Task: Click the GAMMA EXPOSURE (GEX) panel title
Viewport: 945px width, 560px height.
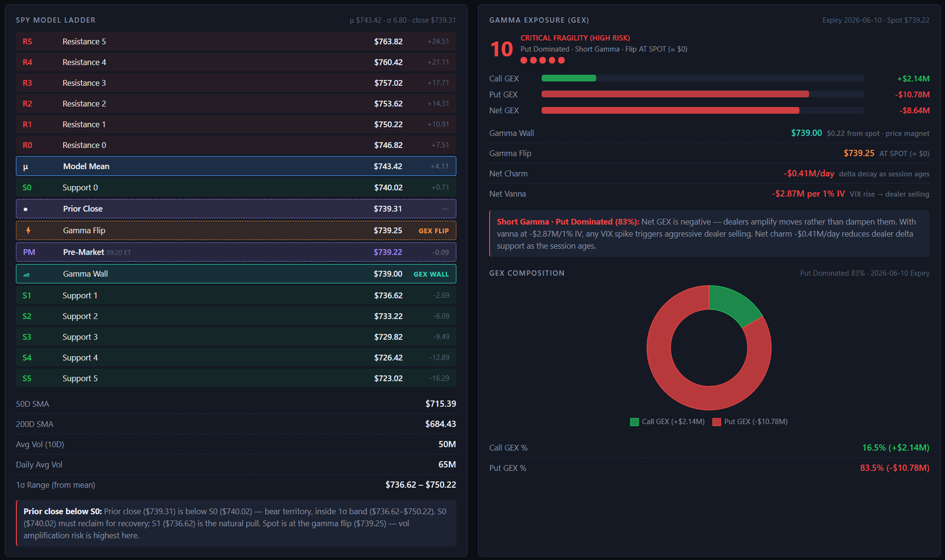Action: (539, 20)
